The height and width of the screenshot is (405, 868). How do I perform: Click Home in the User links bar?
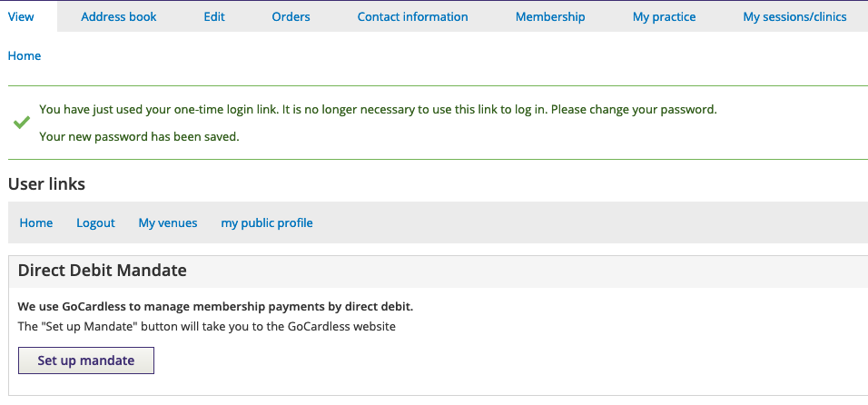tap(36, 223)
